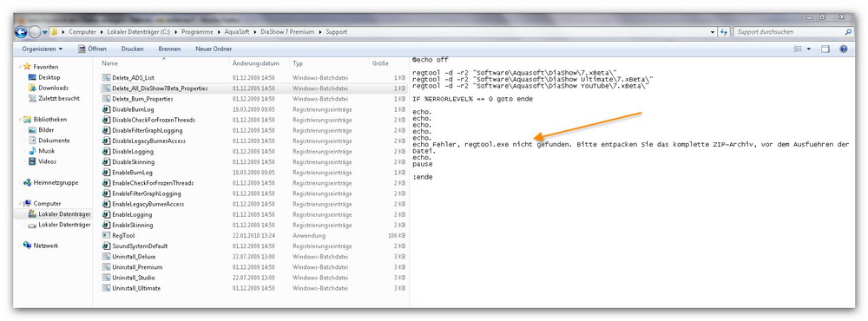This screenshot has height=321, width=868.
Task: Click the change view icon
Action: pyautogui.click(x=799, y=49)
